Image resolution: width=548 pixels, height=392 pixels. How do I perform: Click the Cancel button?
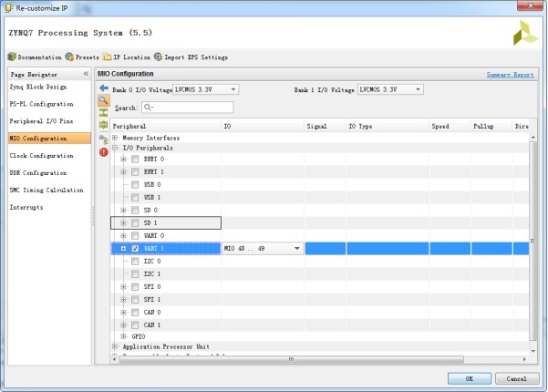tap(517, 378)
